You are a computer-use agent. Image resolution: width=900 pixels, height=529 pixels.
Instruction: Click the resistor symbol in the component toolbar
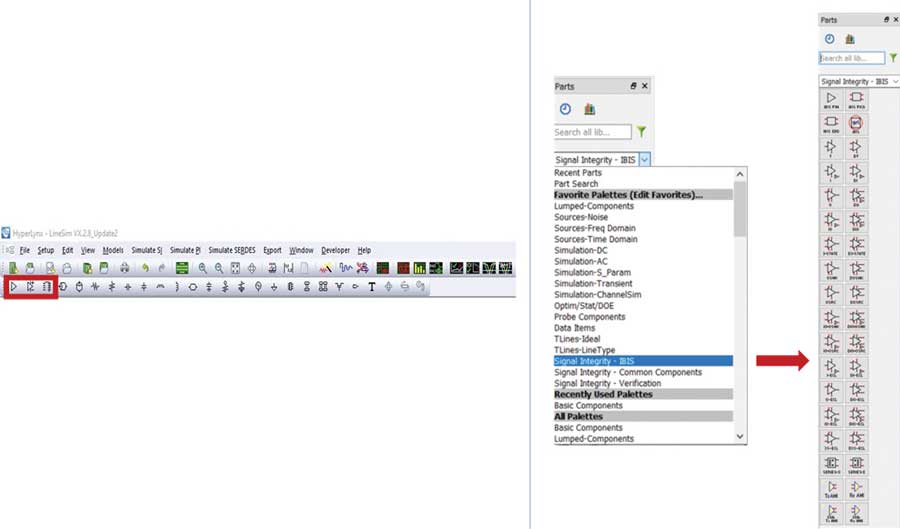click(95, 287)
